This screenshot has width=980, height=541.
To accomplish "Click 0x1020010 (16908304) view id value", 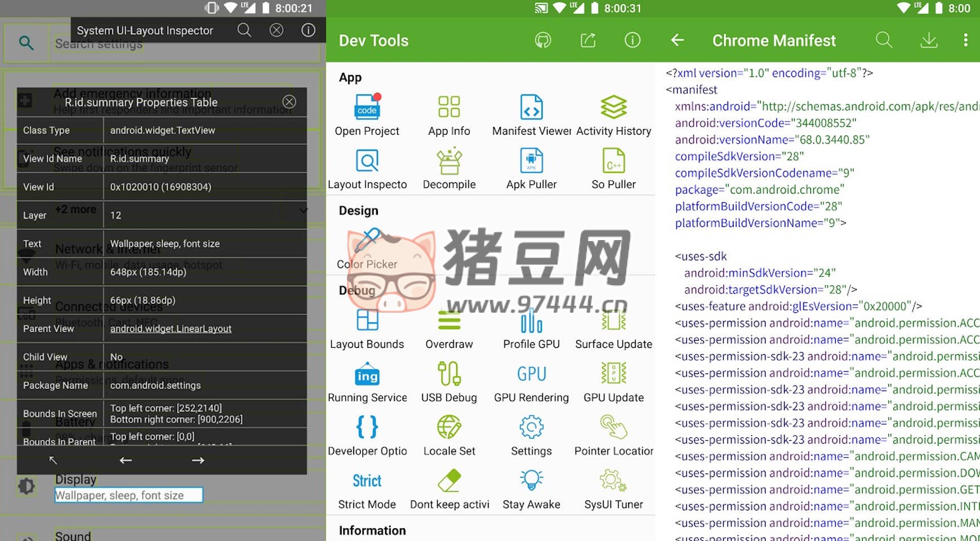I will [x=161, y=187].
